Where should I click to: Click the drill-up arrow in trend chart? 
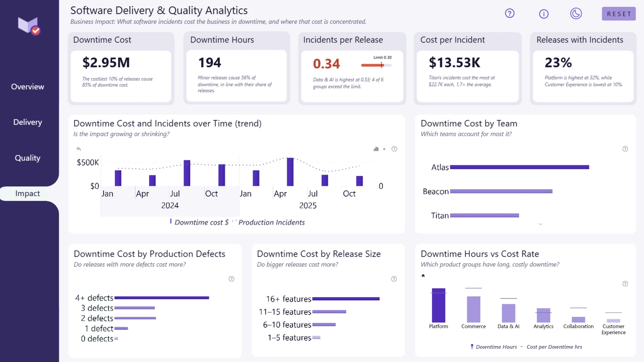(x=78, y=149)
